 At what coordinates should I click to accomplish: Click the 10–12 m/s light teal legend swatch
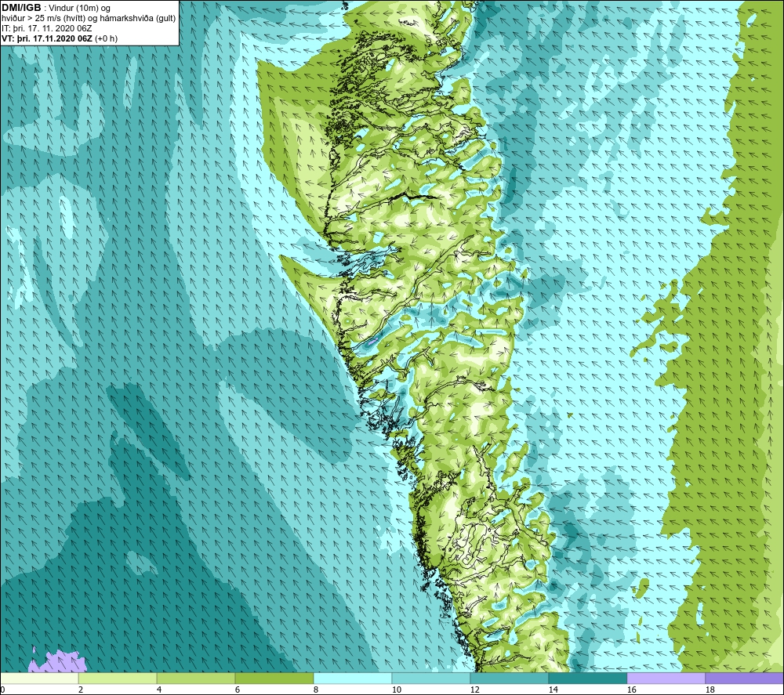point(431,678)
